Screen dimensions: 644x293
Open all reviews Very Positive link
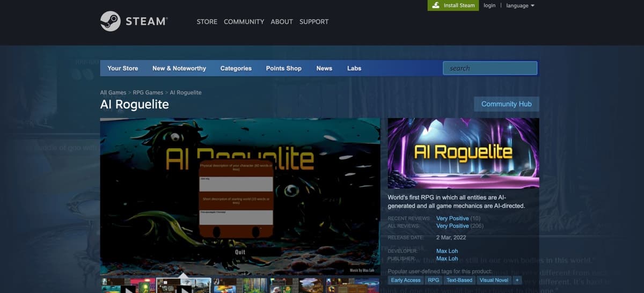452,226
